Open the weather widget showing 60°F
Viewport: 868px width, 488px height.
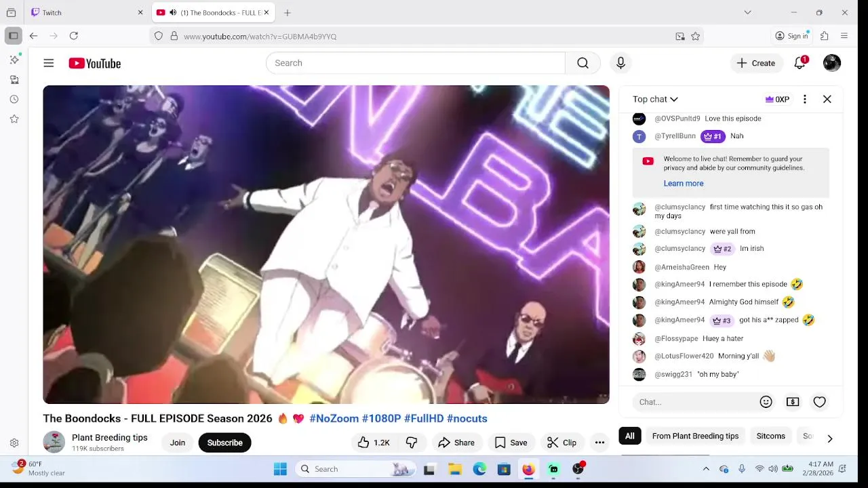click(39, 468)
